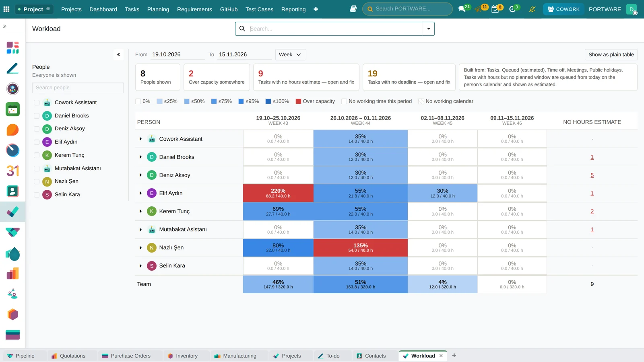Open the search options dropdown caret

tap(429, 29)
